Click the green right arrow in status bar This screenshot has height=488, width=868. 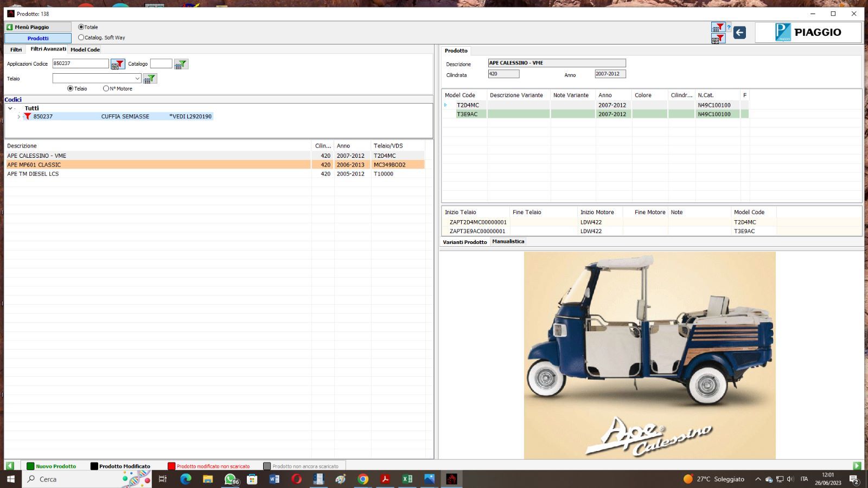[x=857, y=466]
